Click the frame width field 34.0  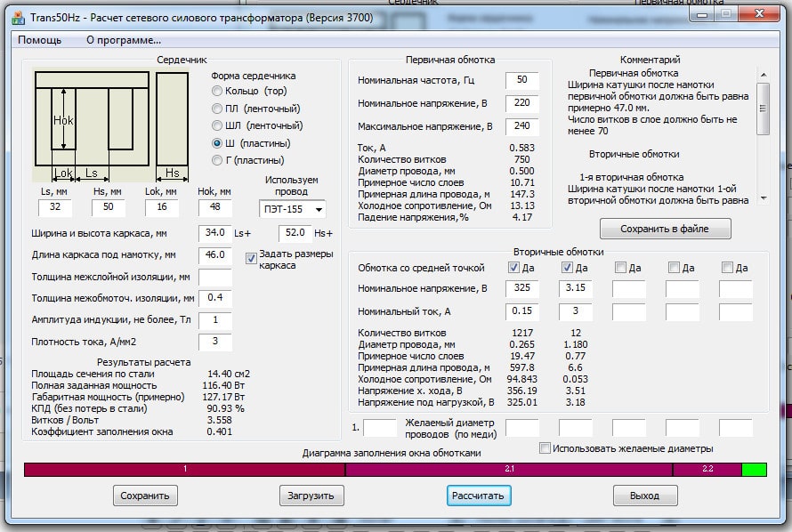215,233
